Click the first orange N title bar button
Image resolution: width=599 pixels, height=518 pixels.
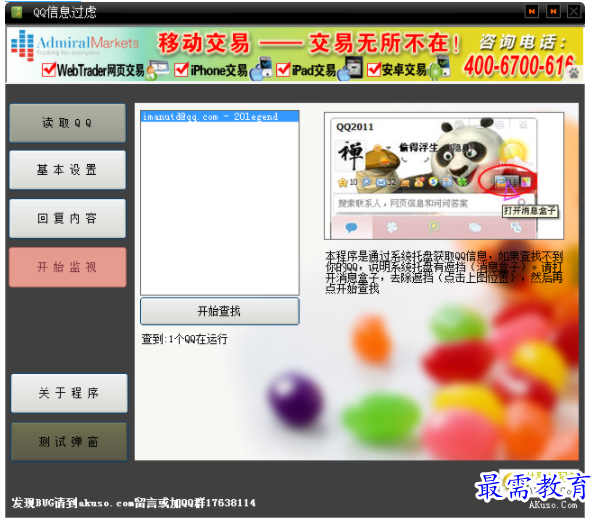click(x=531, y=11)
